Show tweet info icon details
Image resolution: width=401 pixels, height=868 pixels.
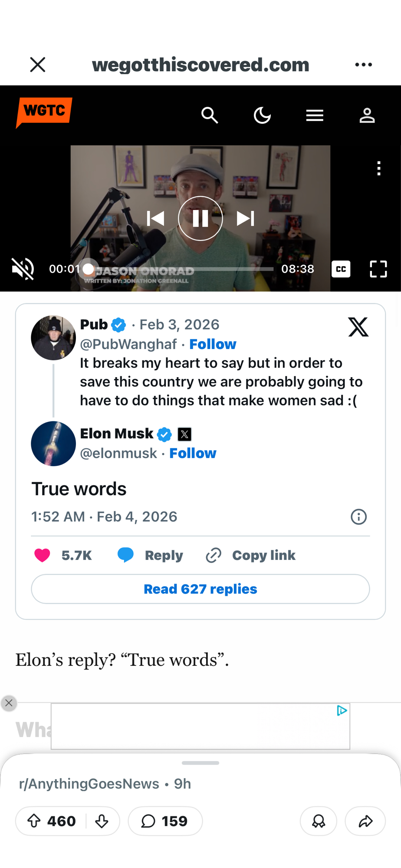click(358, 517)
